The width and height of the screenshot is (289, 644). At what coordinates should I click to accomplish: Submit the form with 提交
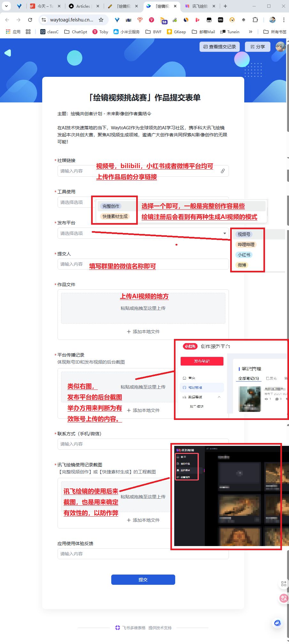point(143,580)
